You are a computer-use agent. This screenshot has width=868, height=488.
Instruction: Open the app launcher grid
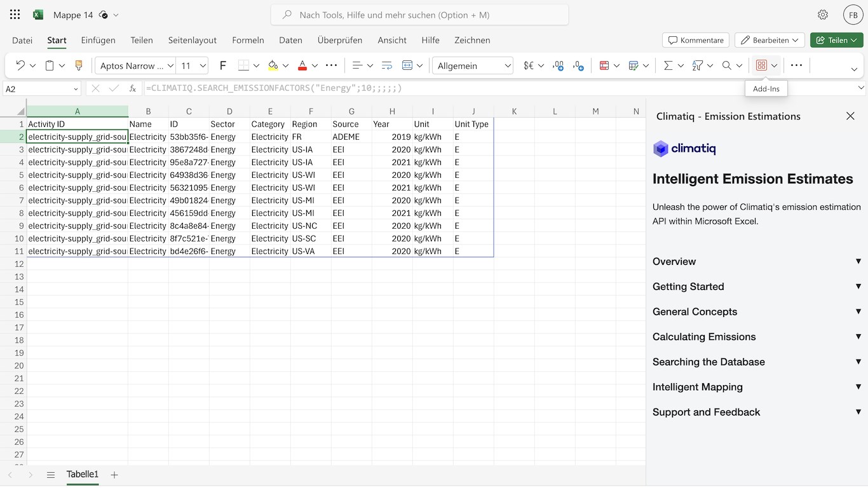[15, 15]
